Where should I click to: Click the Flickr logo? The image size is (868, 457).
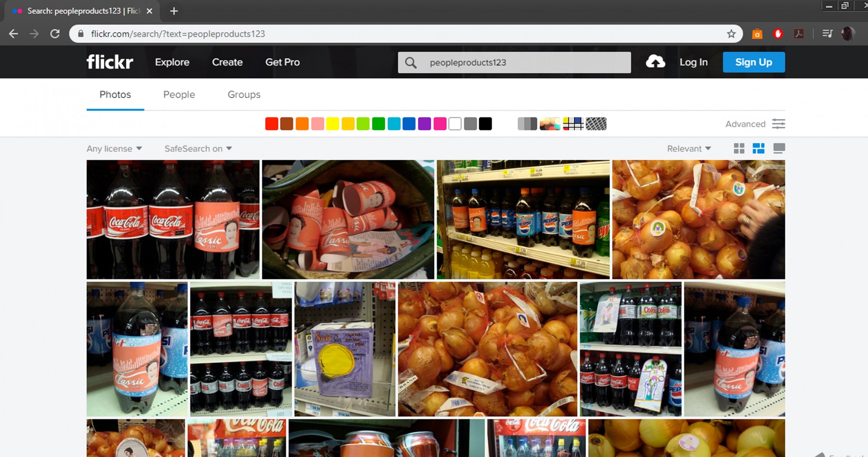110,62
